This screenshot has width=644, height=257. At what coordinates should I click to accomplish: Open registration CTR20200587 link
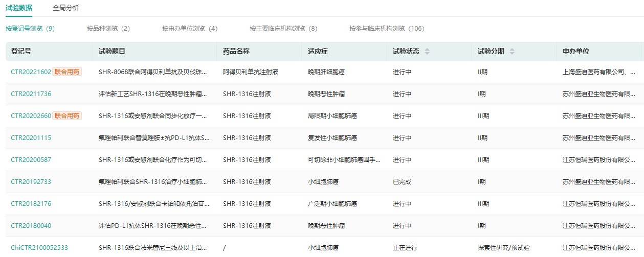[31, 160]
